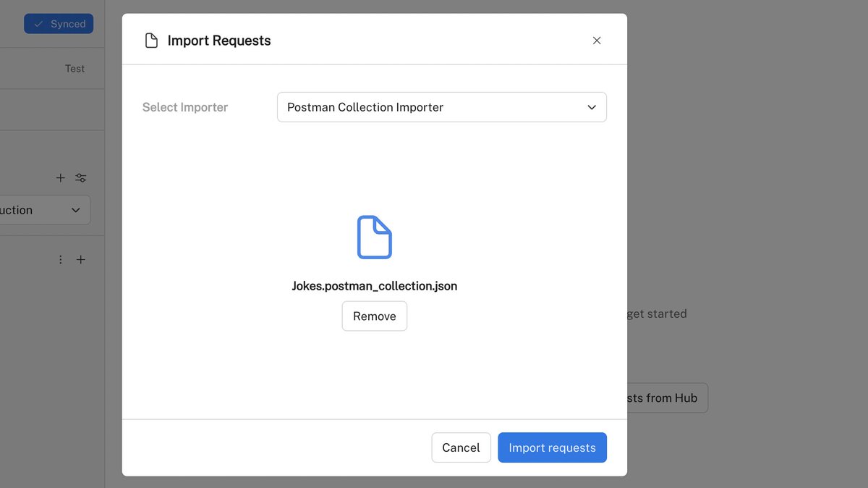Image resolution: width=868 pixels, height=488 pixels.
Task: Click the environment settings sliders icon in the sidebar
Action: click(x=80, y=177)
